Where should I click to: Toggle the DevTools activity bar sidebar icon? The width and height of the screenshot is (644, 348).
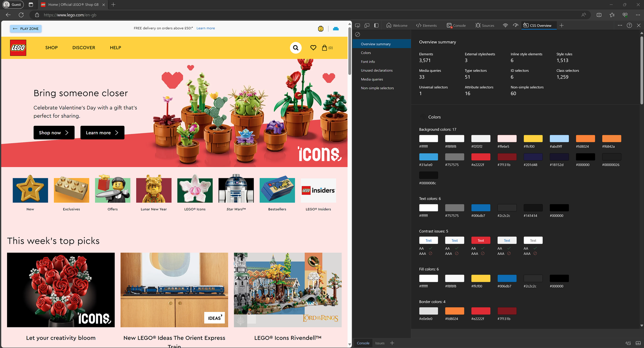[376, 25]
